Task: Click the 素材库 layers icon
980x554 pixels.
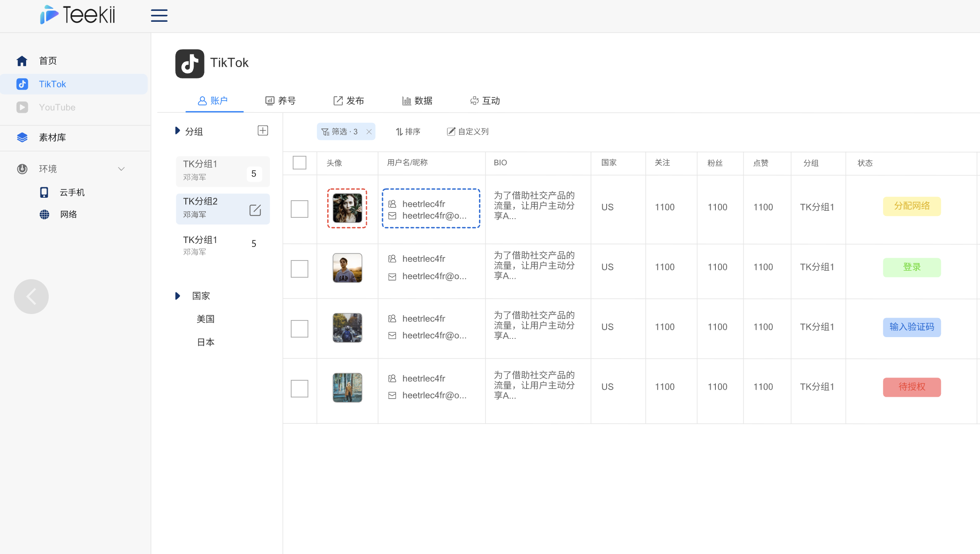Action: tap(22, 138)
